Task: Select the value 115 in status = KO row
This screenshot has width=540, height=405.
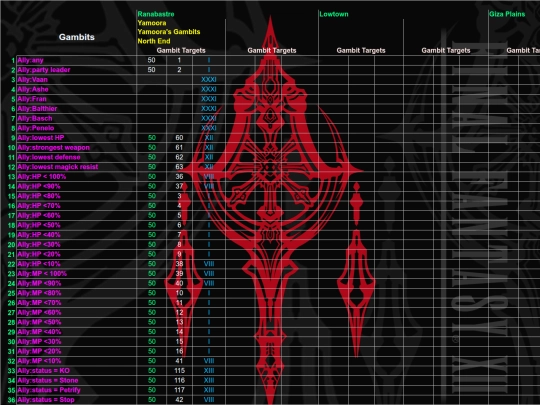Action: pyautogui.click(x=179, y=371)
